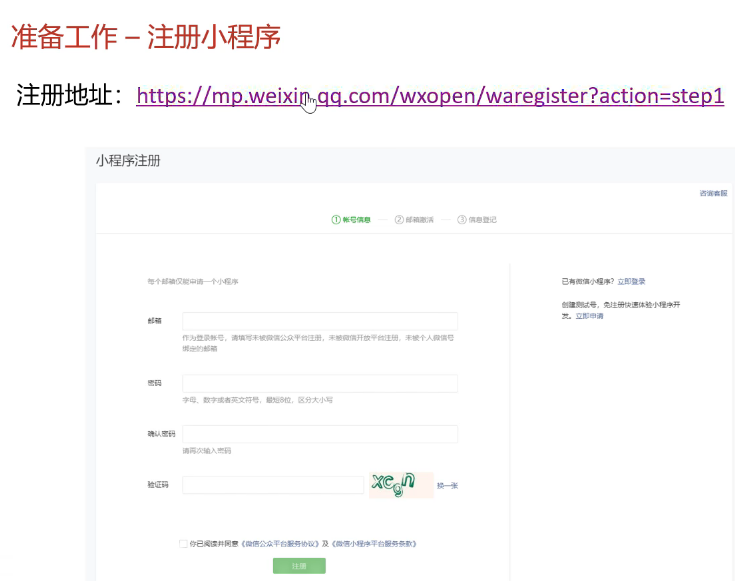Click the hint 请再次输入密码
Image resolution: width=735 pixels, height=581 pixels.
coord(207,451)
